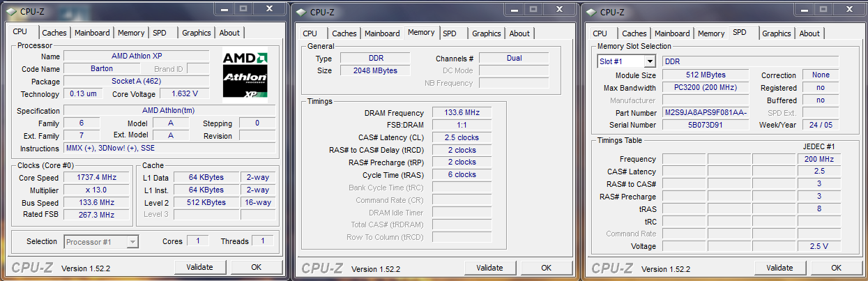Click the '24 / 05' week/year value
Screen dimensions: 868x281
[821, 125]
